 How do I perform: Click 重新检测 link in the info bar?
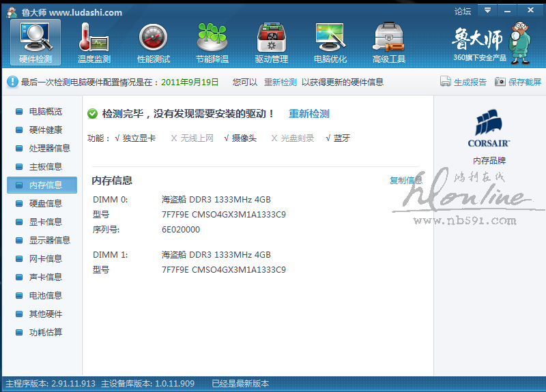pos(281,82)
